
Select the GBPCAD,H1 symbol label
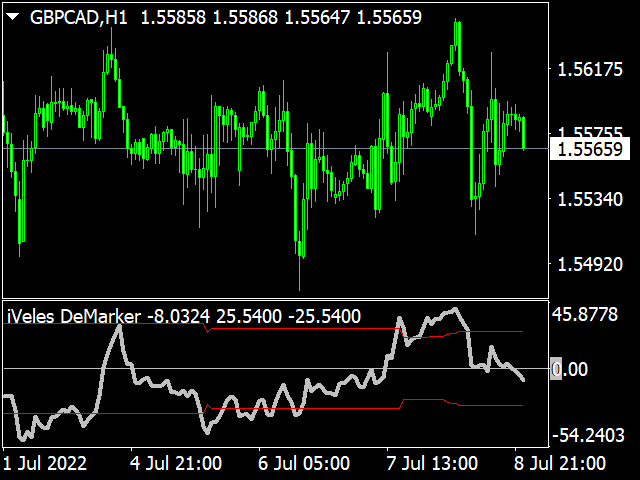click(79, 18)
